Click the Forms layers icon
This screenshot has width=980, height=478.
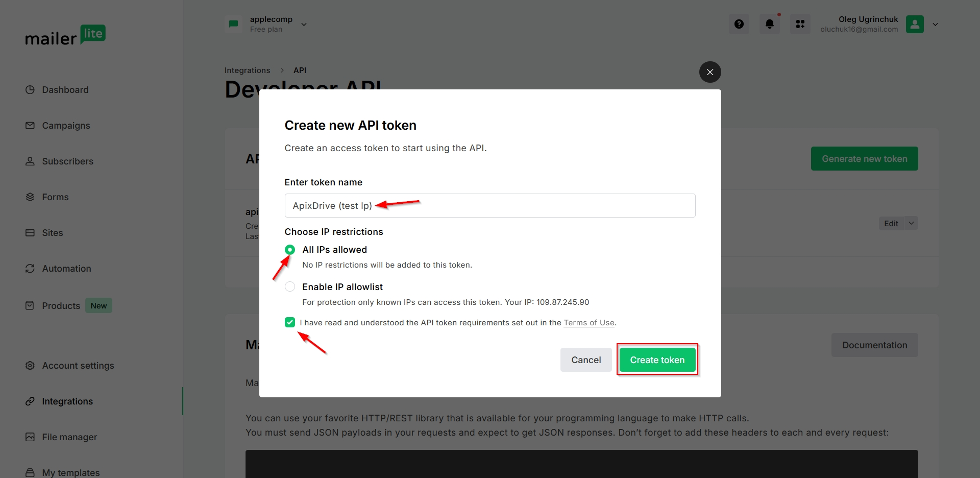30,197
